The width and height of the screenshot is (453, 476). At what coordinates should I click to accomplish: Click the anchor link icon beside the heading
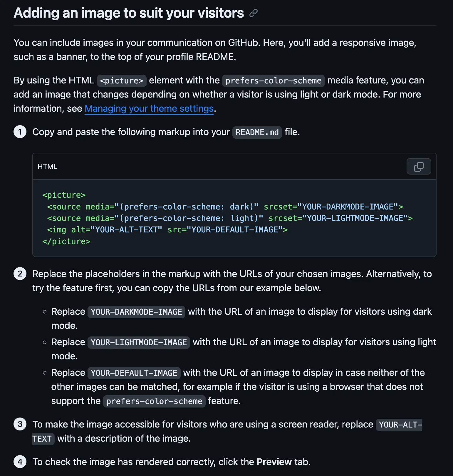253,13
